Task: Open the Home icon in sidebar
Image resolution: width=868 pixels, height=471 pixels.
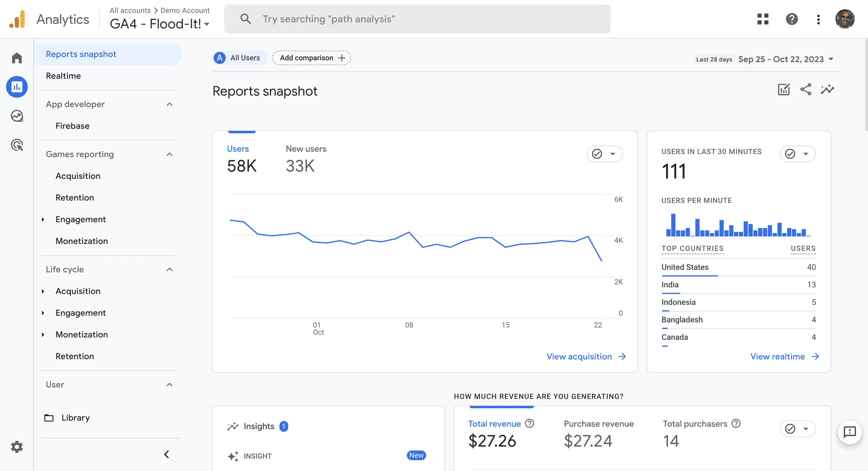Action: (17, 58)
